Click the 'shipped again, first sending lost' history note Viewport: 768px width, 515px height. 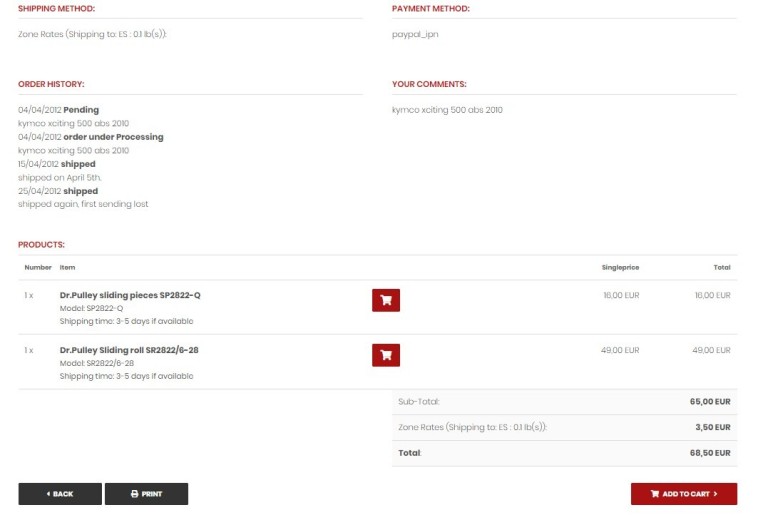click(x=83, y=204)
